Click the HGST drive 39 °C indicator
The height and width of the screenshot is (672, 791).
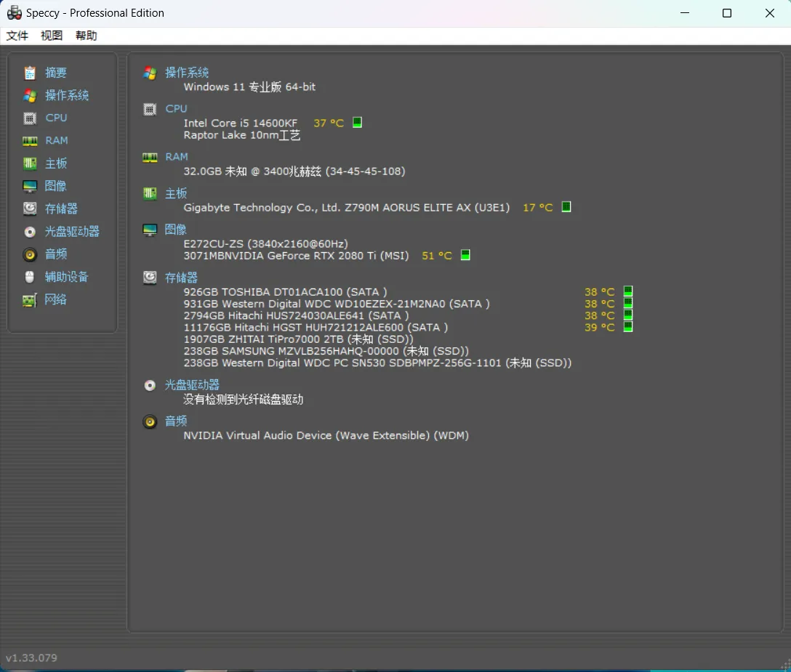pyautogui.click(x=628, y=327)
